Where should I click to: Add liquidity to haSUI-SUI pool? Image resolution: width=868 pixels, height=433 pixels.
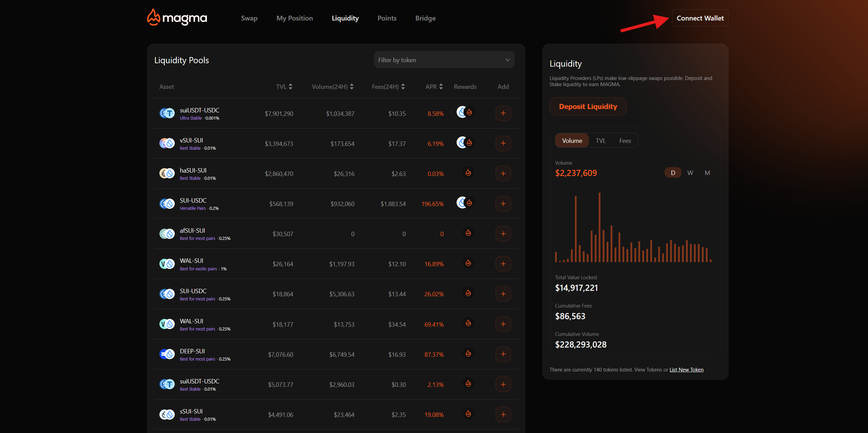click(x=503, y=174)
